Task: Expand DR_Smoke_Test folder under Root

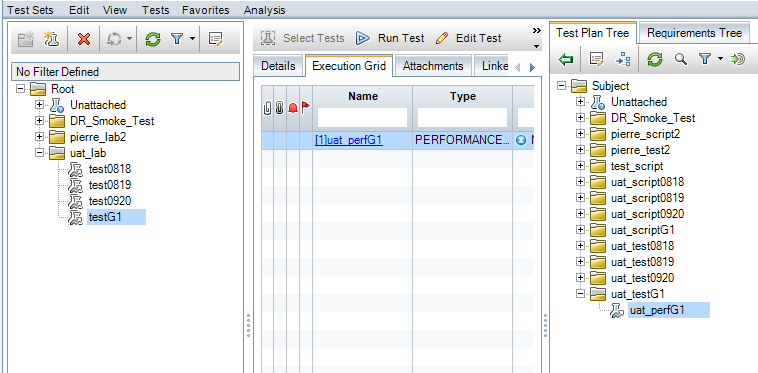Action: point(39,121)
